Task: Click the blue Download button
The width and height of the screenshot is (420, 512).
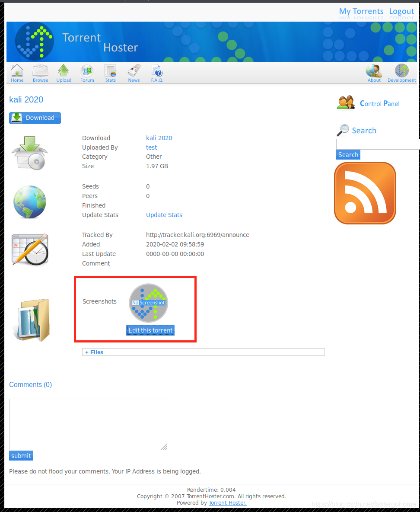Action: pos(35,118)
